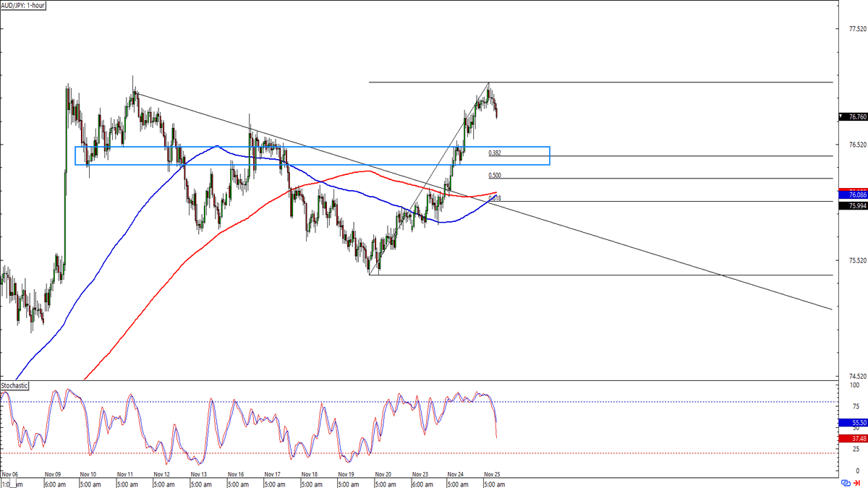Click the Nov 25 date label

(493, 476)
